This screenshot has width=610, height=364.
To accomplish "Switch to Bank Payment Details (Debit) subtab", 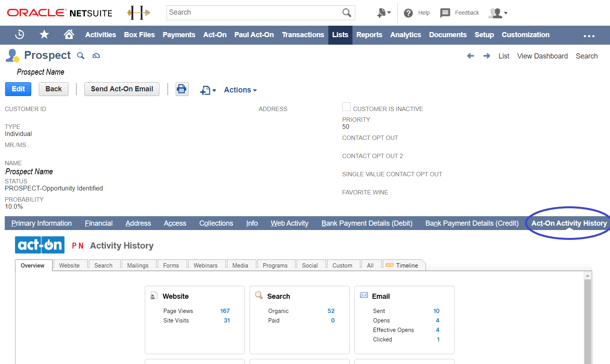I will [x=367, y=223].
